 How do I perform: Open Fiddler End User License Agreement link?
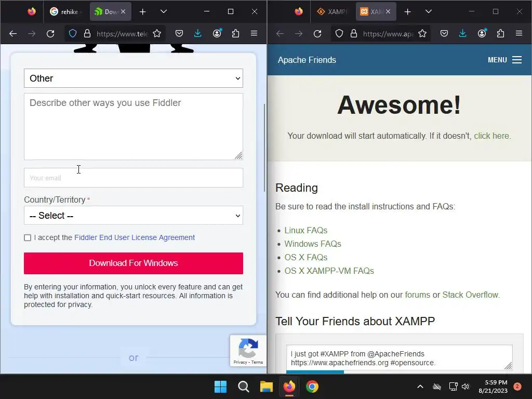(135, 237)
